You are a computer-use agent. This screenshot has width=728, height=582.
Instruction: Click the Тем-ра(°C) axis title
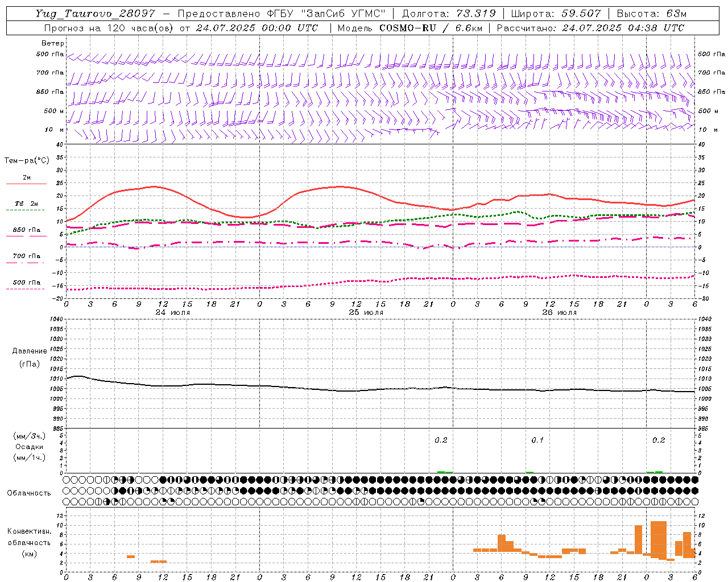click(x=27, y=161)
